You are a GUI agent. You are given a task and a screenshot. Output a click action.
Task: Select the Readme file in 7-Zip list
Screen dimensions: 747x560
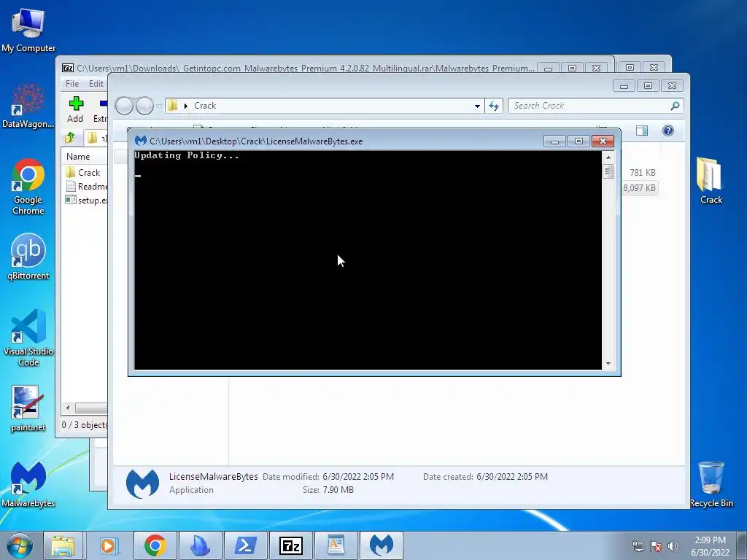pyautogui.click(x=86, y=186)
